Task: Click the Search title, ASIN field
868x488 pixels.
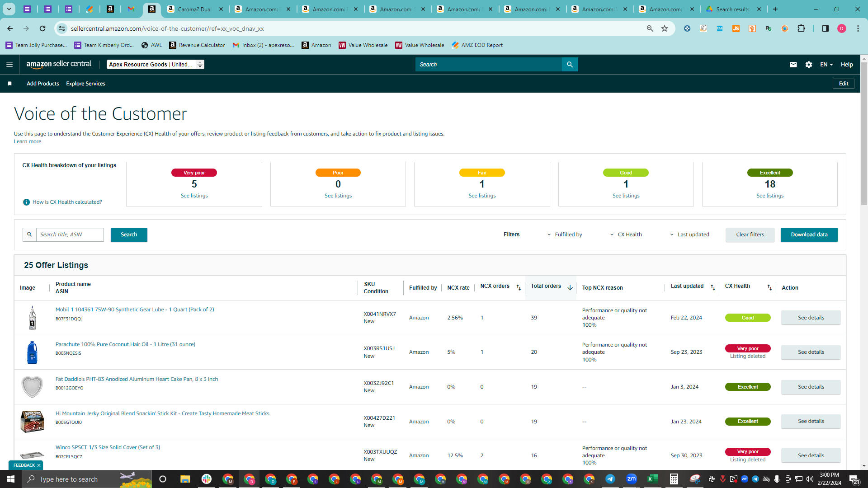Action: coord(70,235)
